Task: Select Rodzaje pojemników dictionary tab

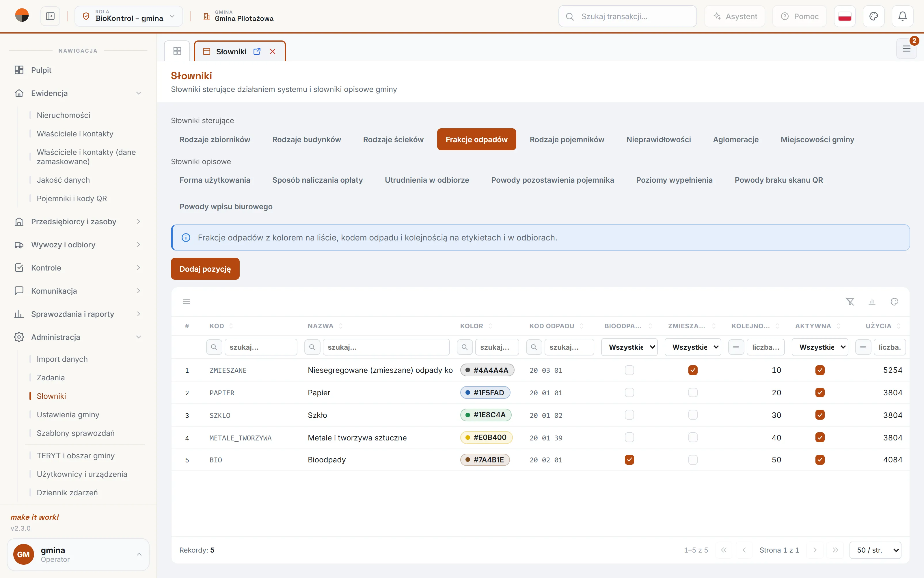Action: coord(567,140)
